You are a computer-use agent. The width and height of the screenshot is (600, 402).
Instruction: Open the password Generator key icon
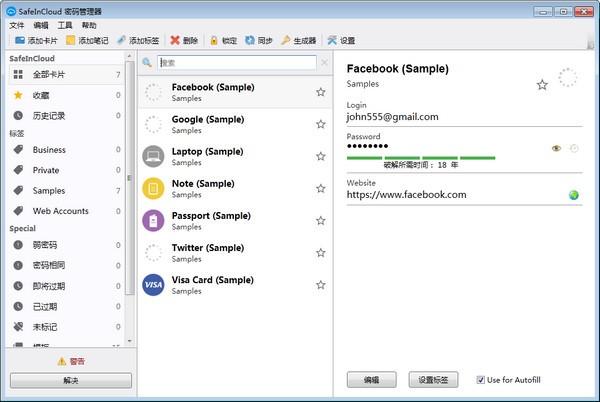[x=286, y=40]
